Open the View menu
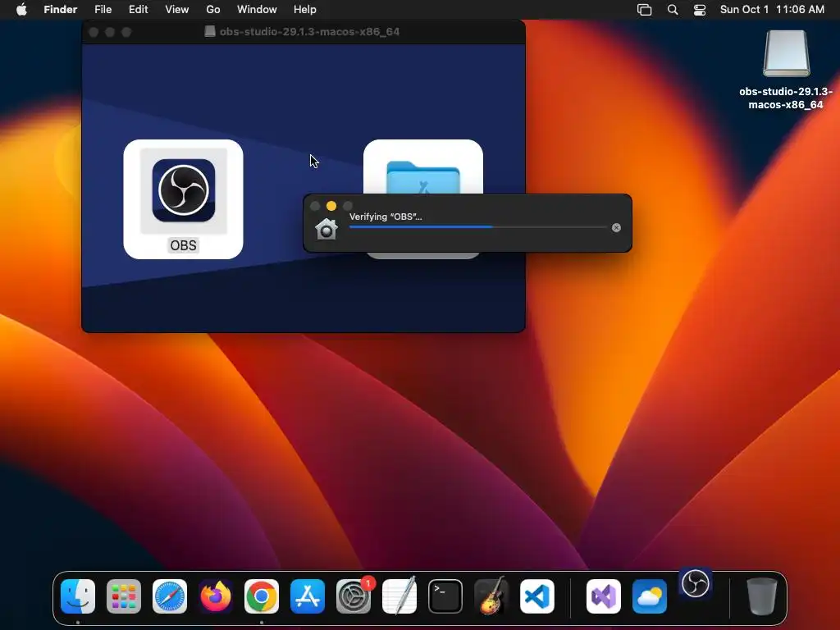The width and height of the screenshot is (840, 630). tap(177, 10)
